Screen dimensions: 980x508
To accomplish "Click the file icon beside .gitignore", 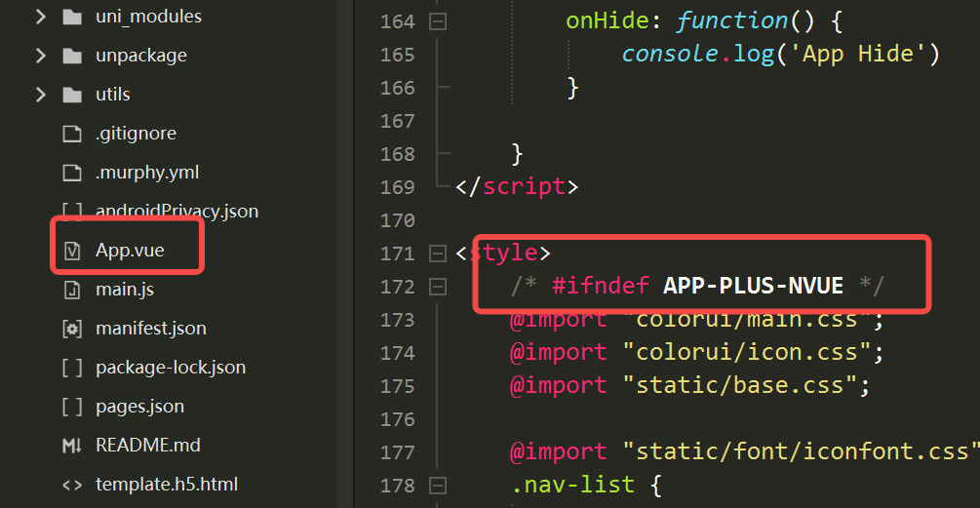I will 71,134.
